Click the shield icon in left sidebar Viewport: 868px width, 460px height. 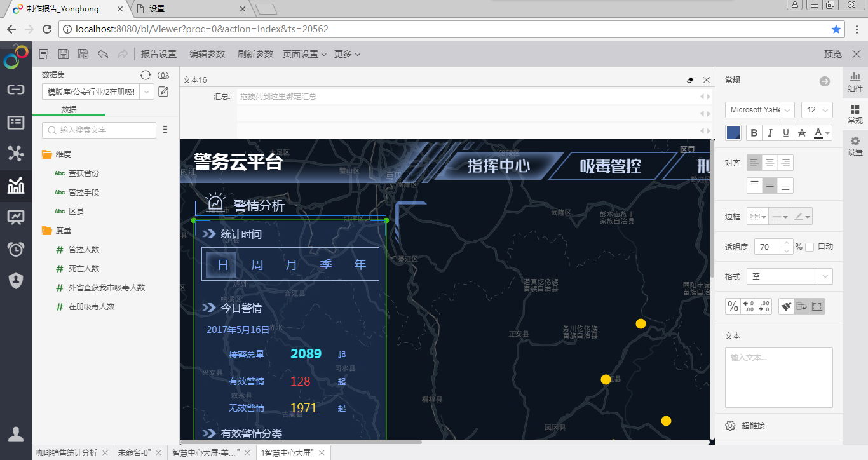(x=16, y=280)
